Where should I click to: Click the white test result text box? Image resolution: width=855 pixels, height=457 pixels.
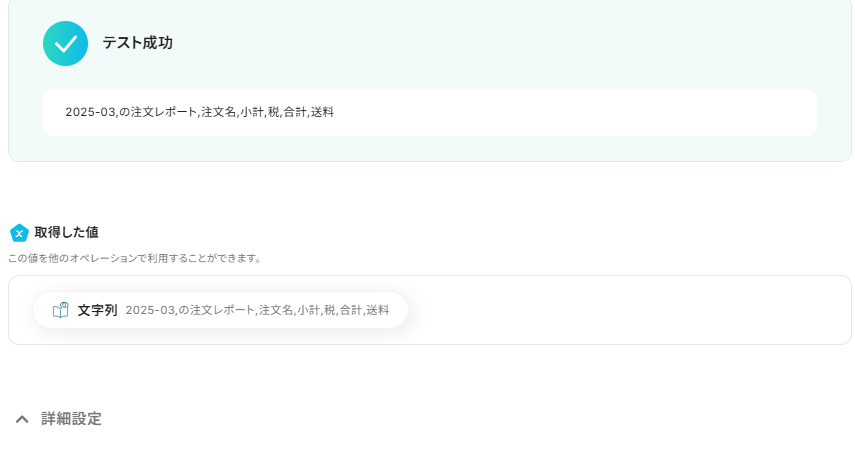pyautogui.click(x=430, y=112)
